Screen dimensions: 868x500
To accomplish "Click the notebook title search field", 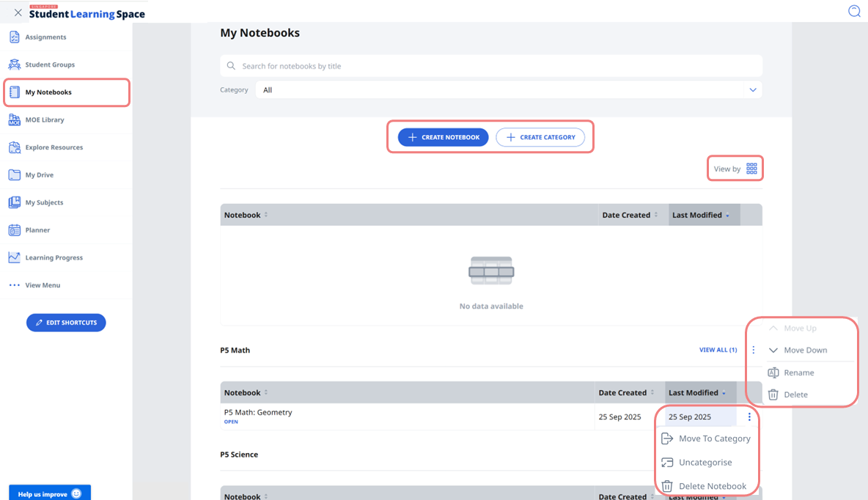I will (491, 66).
